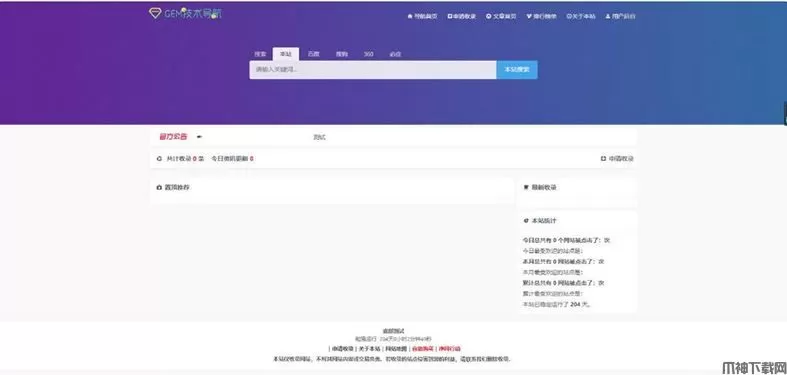Switch to the 360 search tab
The width and height of the screenshot is (787, 375).
pyautogui.click(x=368, y=54)
